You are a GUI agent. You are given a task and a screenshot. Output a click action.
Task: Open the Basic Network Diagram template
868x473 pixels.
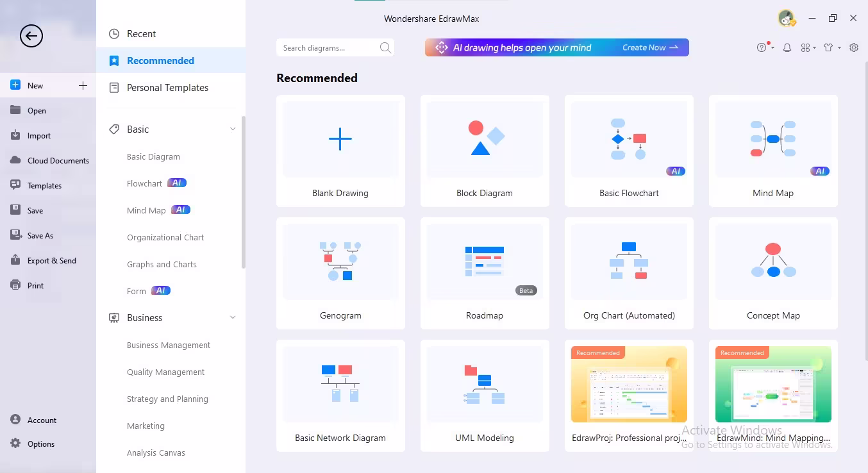(x=340, y=396)
